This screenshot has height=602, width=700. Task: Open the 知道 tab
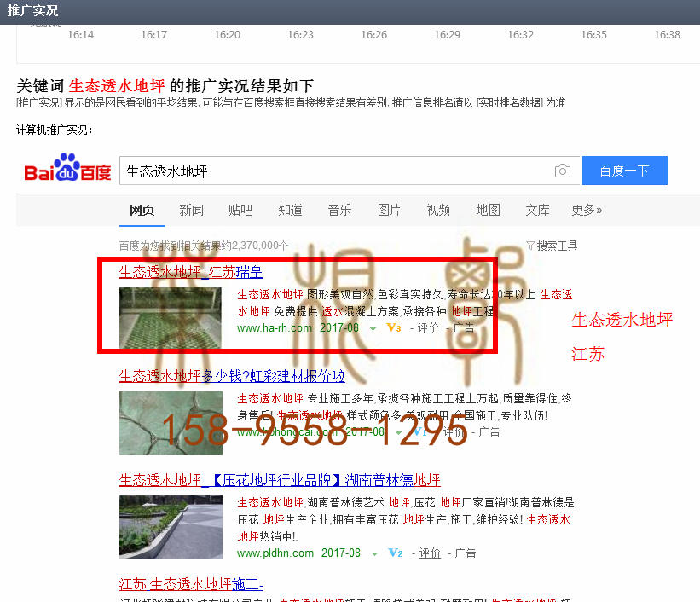pyautogui.click(x=290, y=210)
